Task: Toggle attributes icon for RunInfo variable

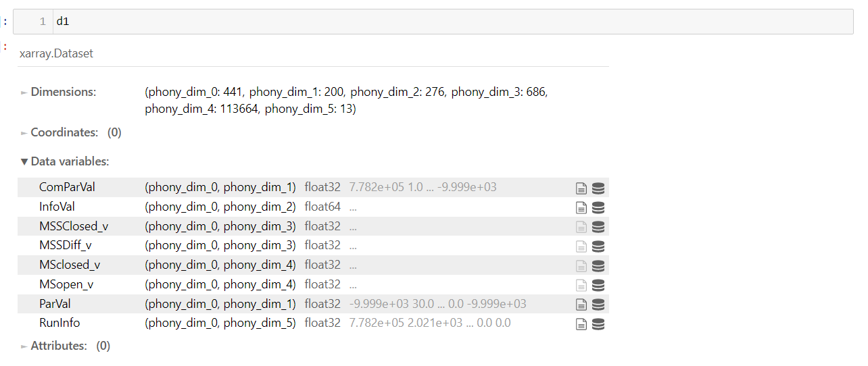Action: 581,323
